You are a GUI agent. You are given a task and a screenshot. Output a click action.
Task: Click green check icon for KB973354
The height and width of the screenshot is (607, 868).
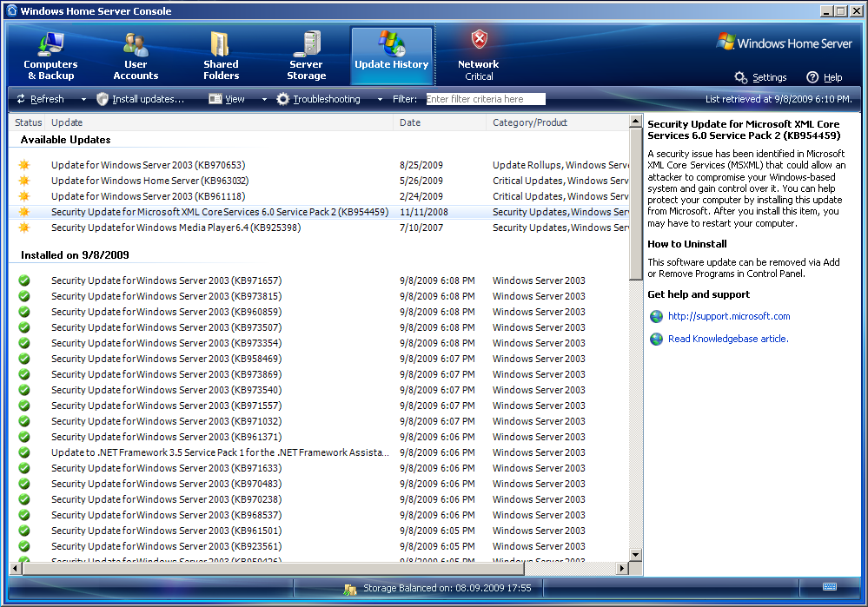pos(23,343)
